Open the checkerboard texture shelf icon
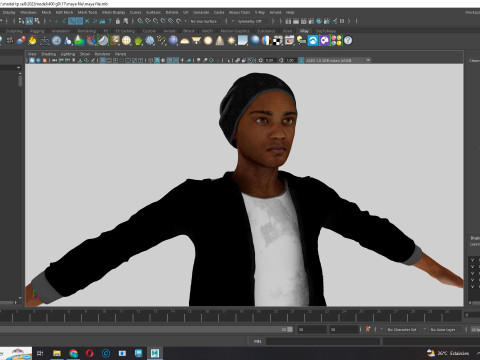This screenshot has width=480, height=360. point(278,41)
